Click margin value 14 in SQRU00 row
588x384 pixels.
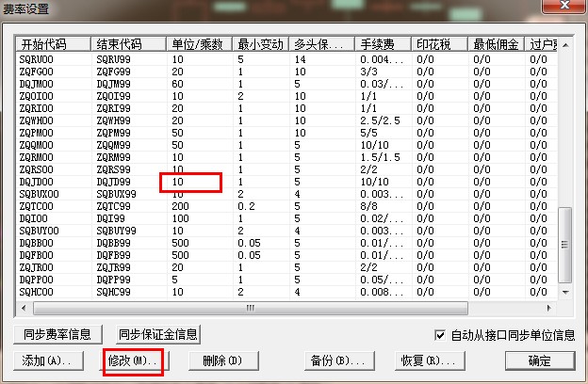click(x=300, y=59)
